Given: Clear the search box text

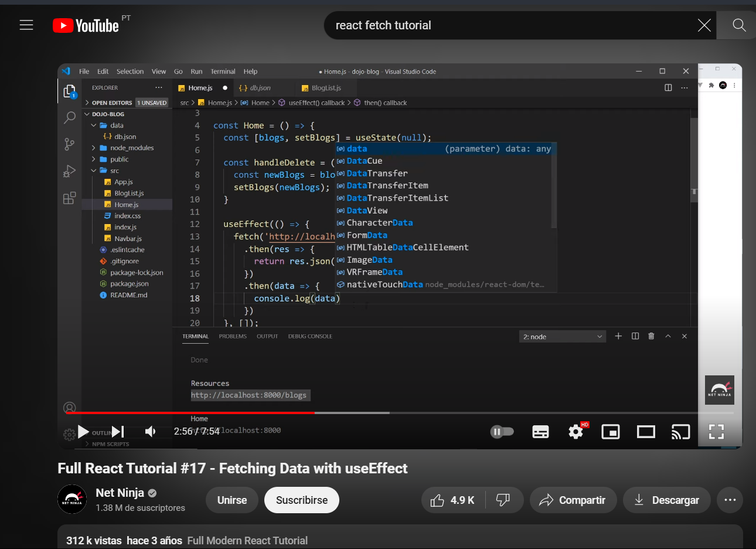Looking at the screenshot, I should (x=704, y=25).
